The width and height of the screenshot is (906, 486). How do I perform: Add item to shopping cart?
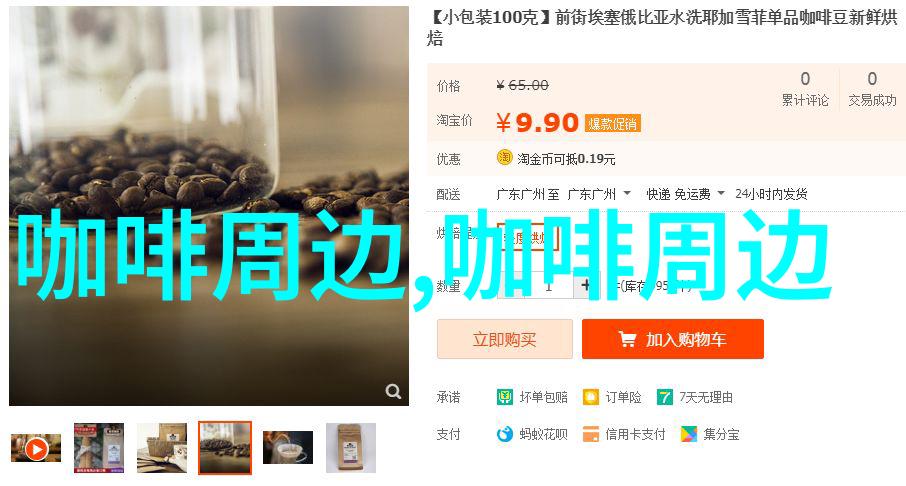click(x=673, y=339)
